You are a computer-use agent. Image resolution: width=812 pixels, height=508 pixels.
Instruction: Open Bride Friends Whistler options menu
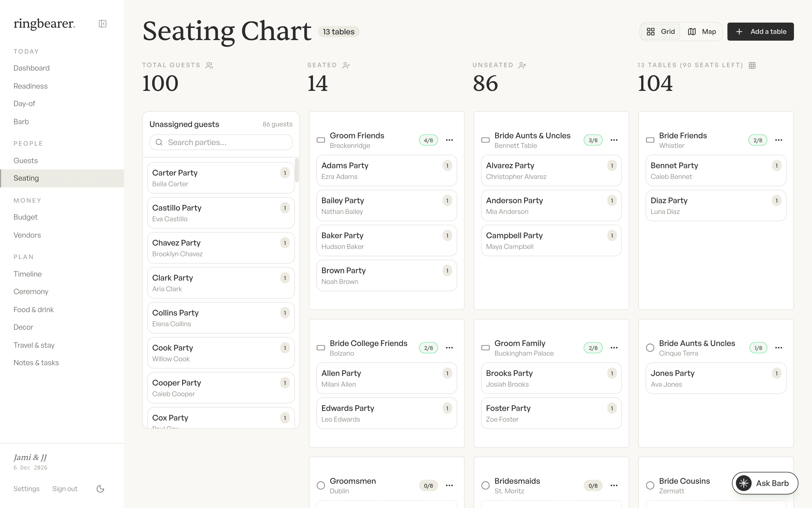point(779,140)
